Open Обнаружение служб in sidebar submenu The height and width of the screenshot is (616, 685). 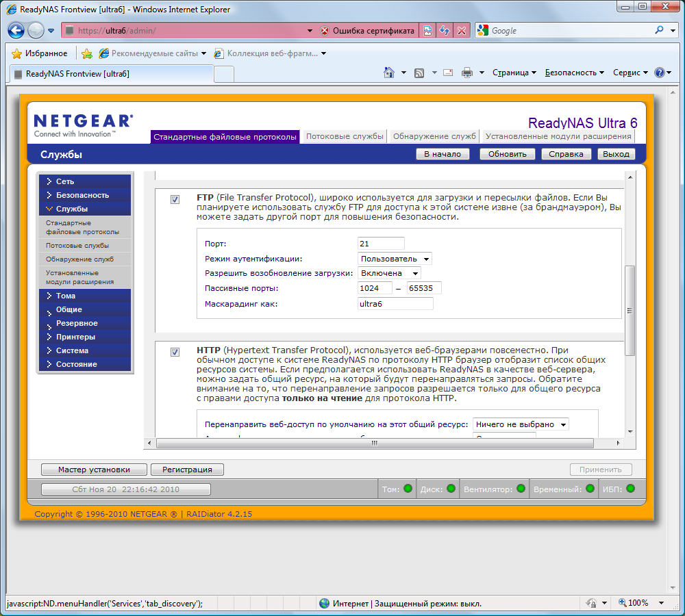[85, 259]
